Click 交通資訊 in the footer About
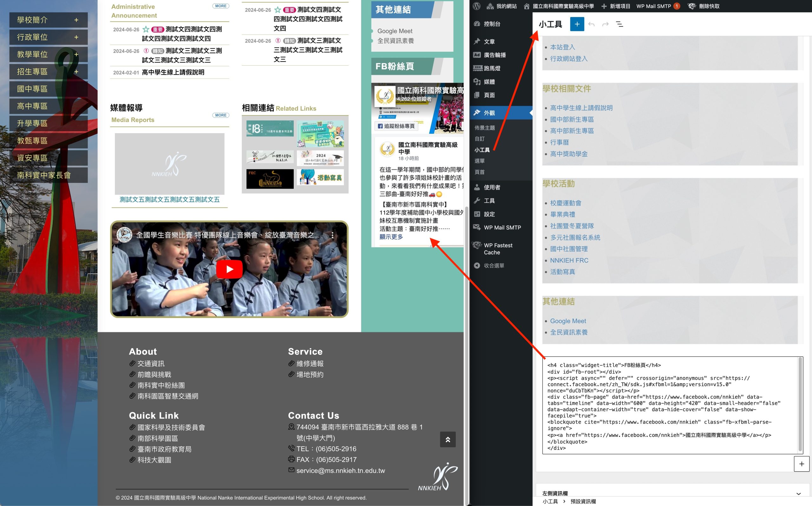812x506 pixels. 151,364
